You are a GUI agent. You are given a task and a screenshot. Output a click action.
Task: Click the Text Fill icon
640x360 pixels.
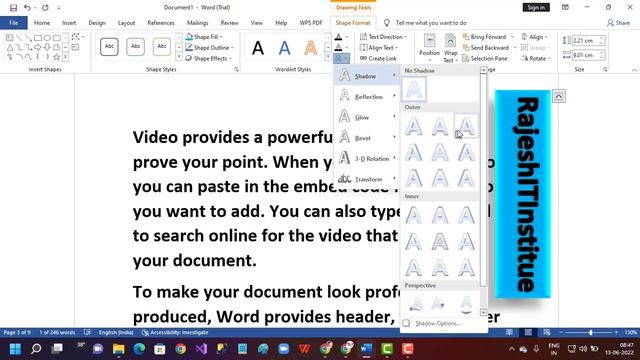[338, 37]
